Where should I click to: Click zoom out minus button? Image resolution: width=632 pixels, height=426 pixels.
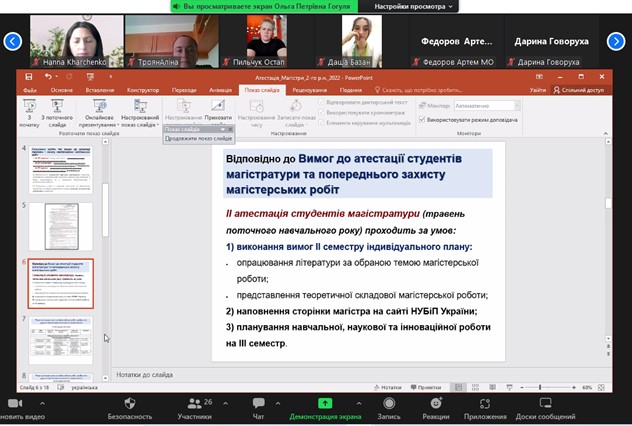click(x=522, y=387)
